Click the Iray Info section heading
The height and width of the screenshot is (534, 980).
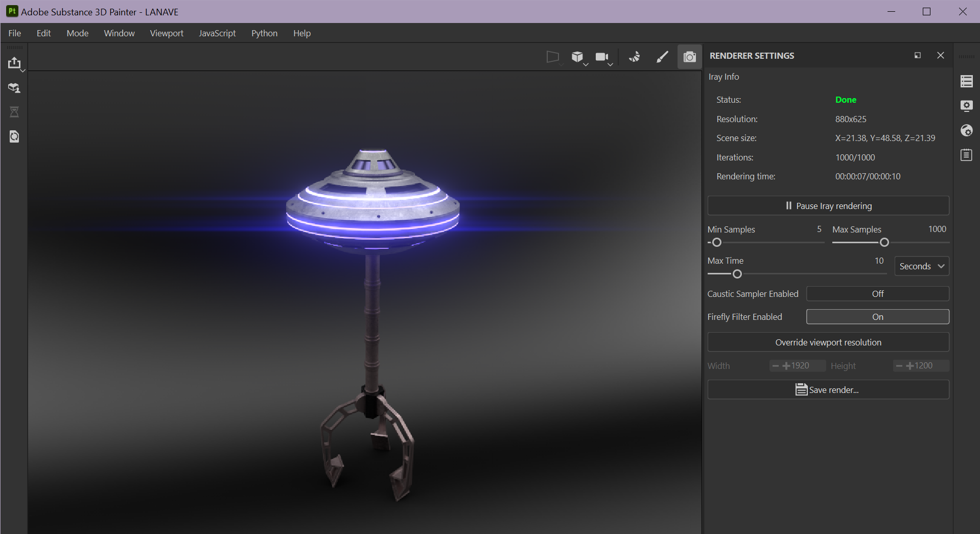724,77
